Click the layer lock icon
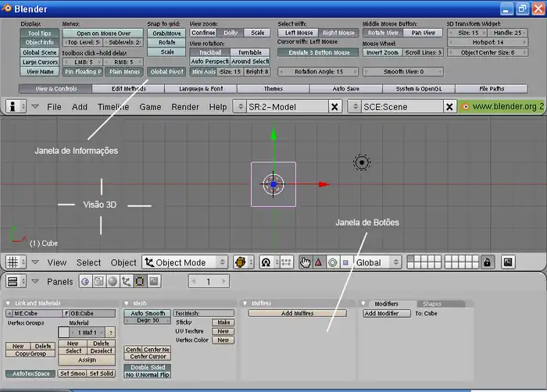This screenshot has width=547, height=392. [x=487, y=262]
